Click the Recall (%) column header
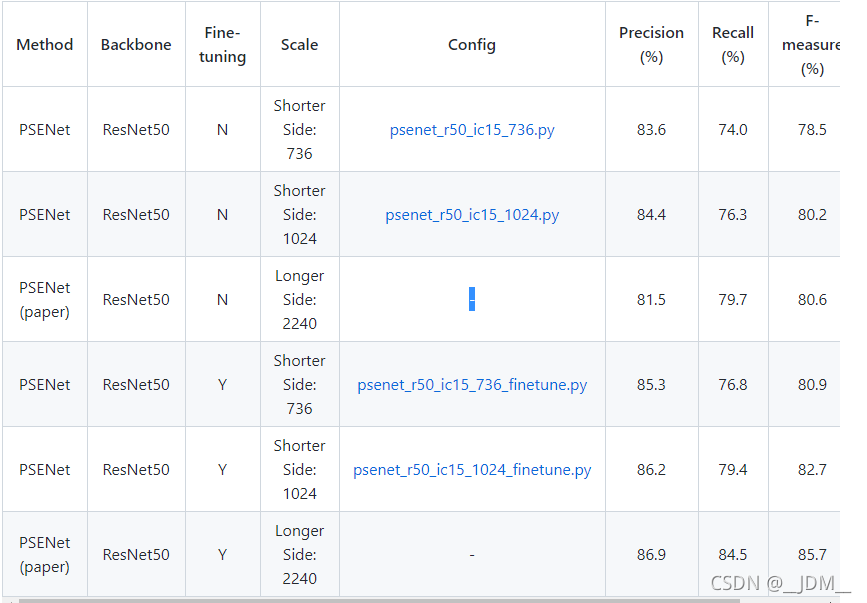The width and height of the screenshot is (867, 603). click(x=733, y=45)
